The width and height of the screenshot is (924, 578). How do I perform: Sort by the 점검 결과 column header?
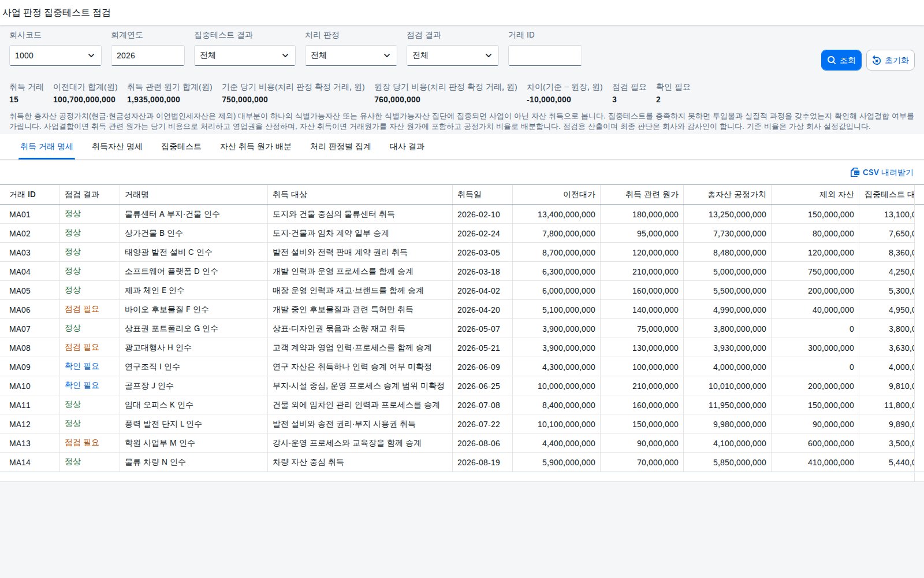pyautogui.click(x=90, y=195)
